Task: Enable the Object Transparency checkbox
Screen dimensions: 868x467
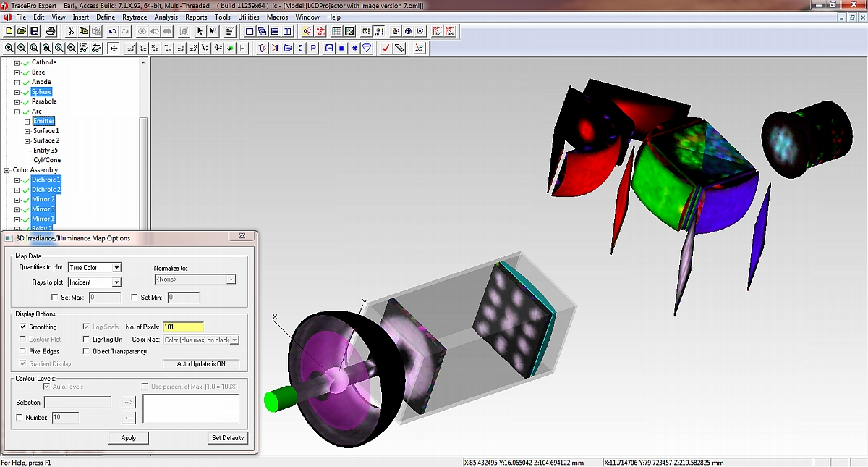Action: tap(86, 352)
